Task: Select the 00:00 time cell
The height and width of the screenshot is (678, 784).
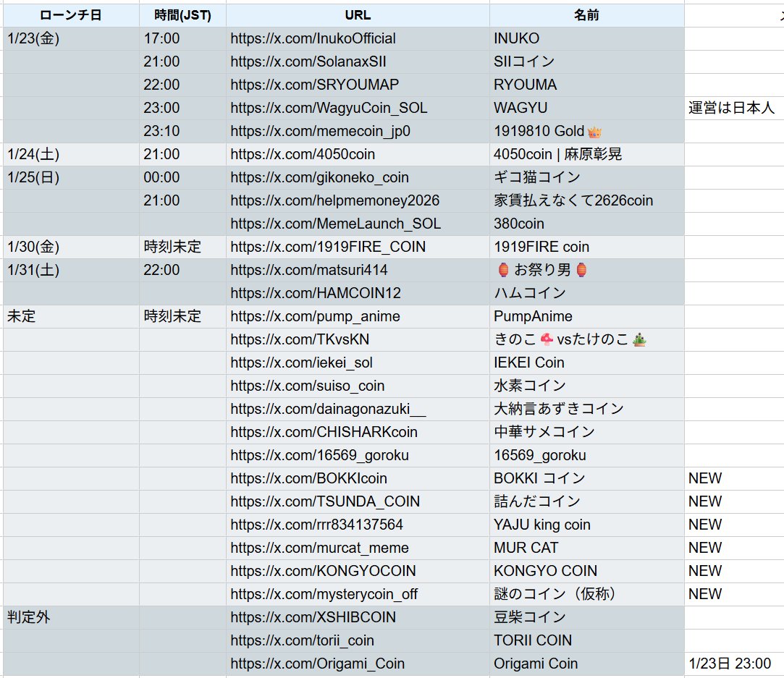Action: (x=182, y=177)
